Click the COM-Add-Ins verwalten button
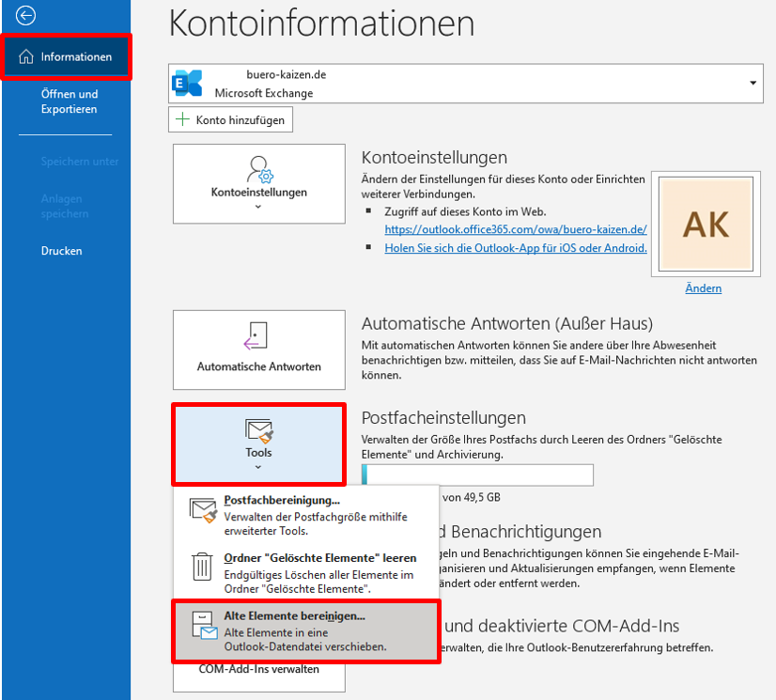The image size is (776, 700). 259,677
